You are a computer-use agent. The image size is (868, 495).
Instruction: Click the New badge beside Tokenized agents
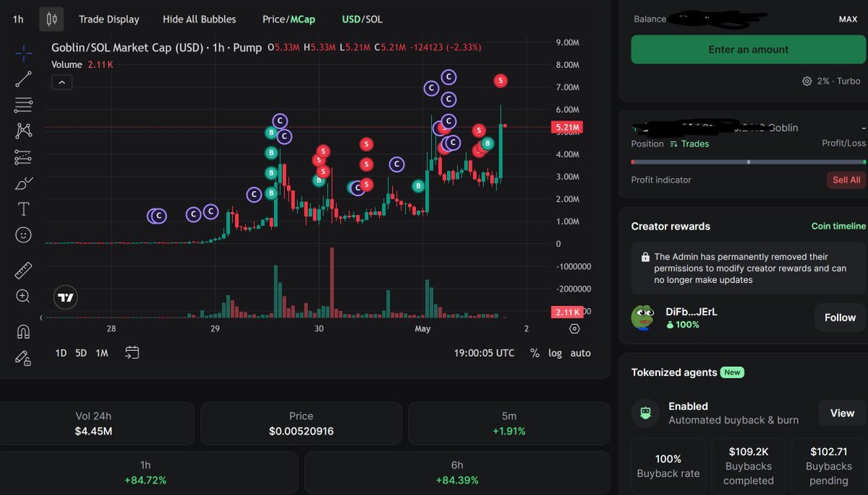pyautogui.click(x=732, y=372)
